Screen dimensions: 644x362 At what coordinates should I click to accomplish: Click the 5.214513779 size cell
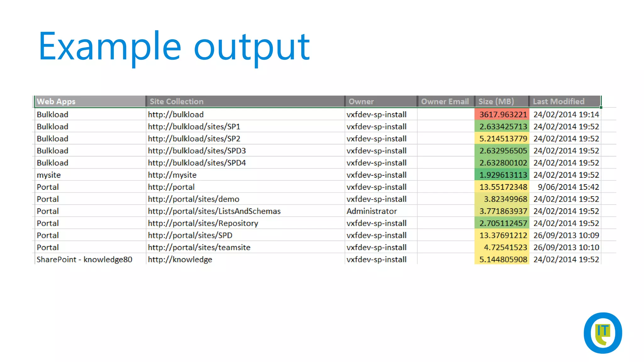coord(502,139)
